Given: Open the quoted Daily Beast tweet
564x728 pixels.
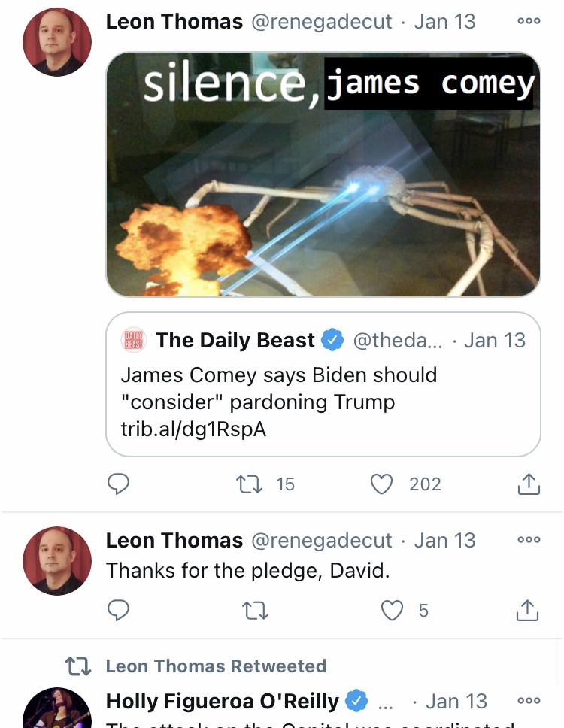Looking at the screenshot, I should (x=323, y=384).
